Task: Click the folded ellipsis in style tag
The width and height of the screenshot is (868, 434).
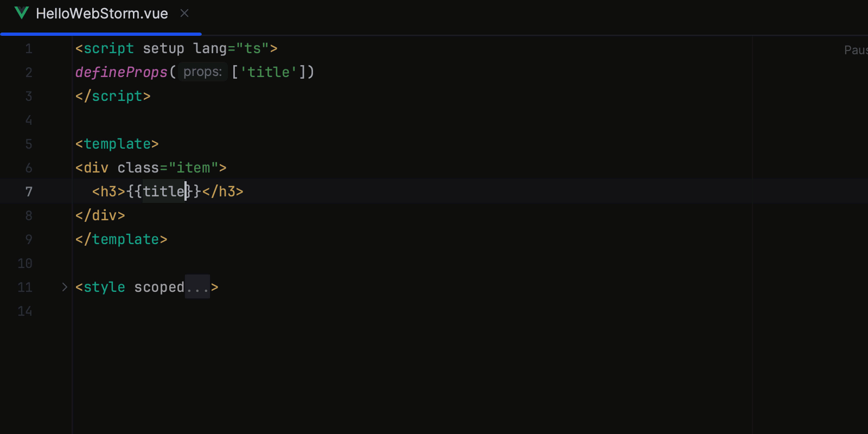Action: [197, 287]
